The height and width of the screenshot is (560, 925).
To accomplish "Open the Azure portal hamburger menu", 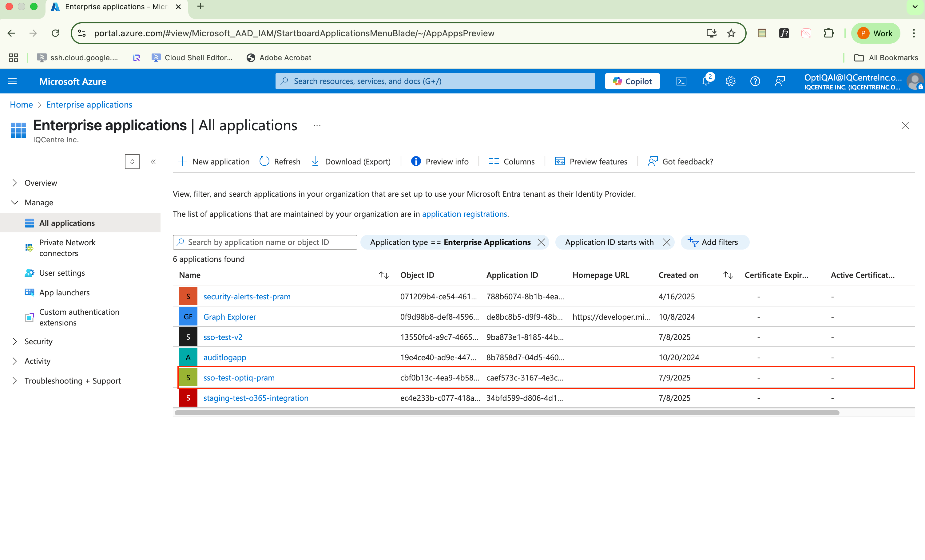I will click(x=12, y=81).
